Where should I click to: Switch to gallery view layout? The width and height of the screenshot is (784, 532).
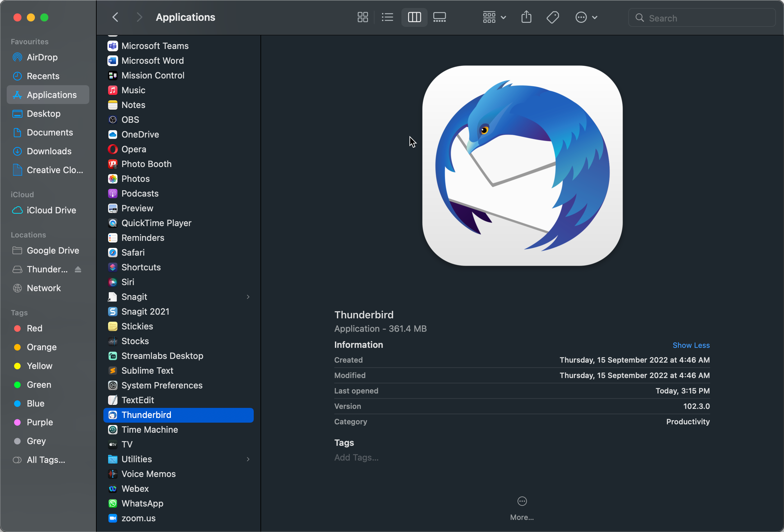tap(441, 17)
